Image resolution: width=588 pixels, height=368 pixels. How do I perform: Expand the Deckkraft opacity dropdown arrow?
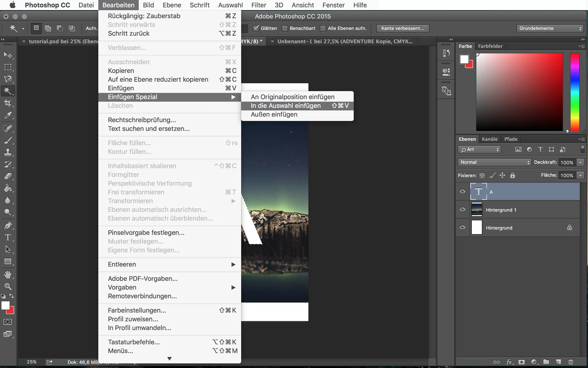pos(580,162)
